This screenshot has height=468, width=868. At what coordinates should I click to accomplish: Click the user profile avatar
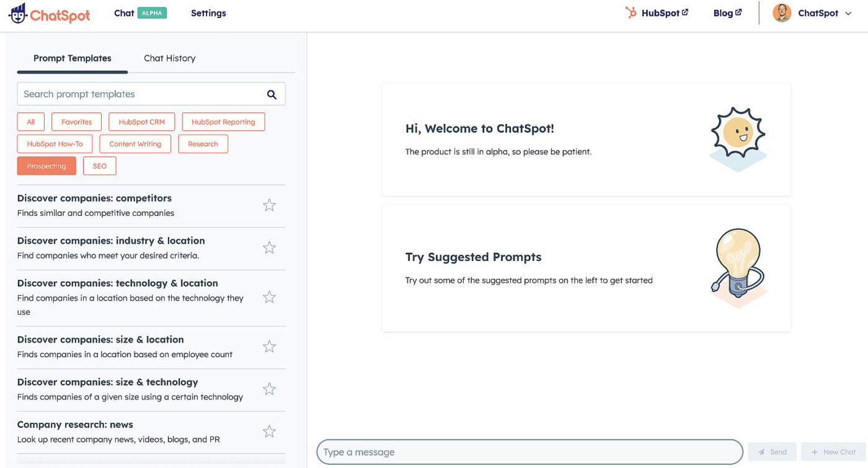(x=782, y=13)
